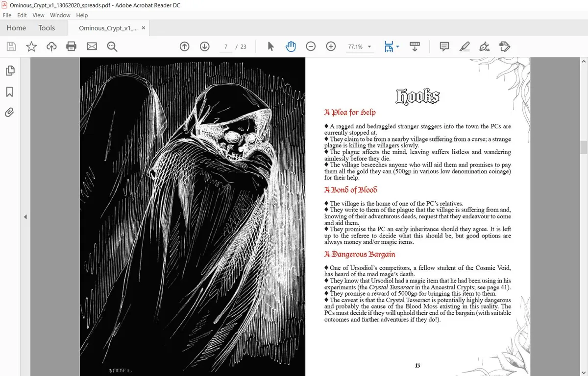The image size is (588, 376).
Task: Select the Highlight text pen tool
Action: [x=465, y=47]
